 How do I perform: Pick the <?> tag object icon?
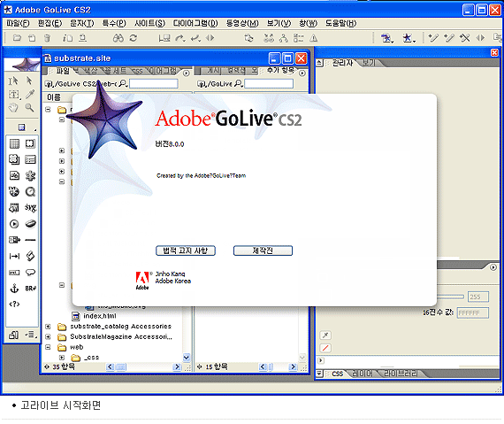click(x=14, y=304)
